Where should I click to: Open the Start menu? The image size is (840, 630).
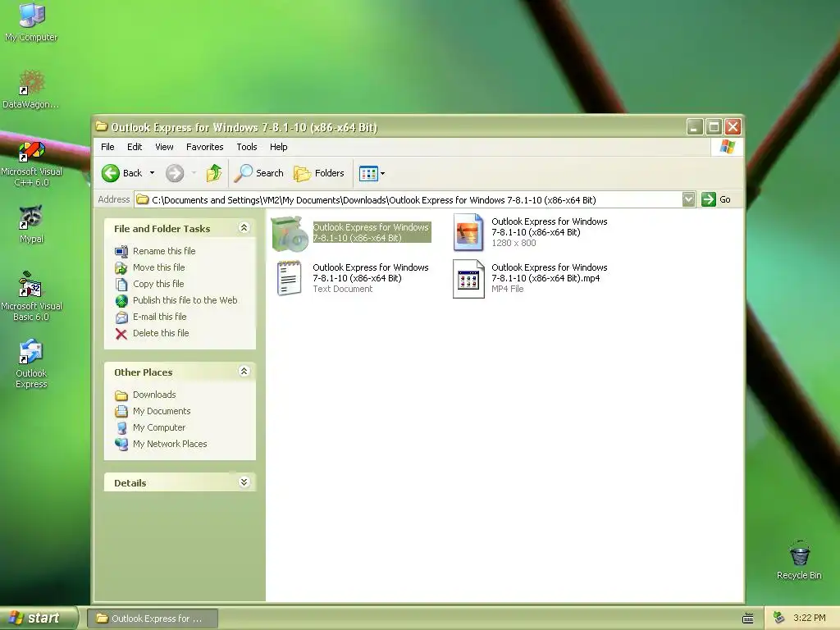38,618
